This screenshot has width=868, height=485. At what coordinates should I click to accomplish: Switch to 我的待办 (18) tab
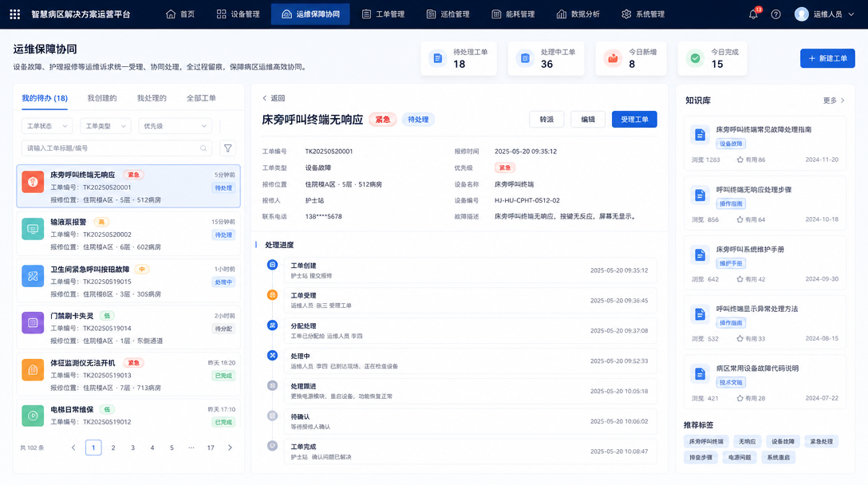[x=45, y=98]
